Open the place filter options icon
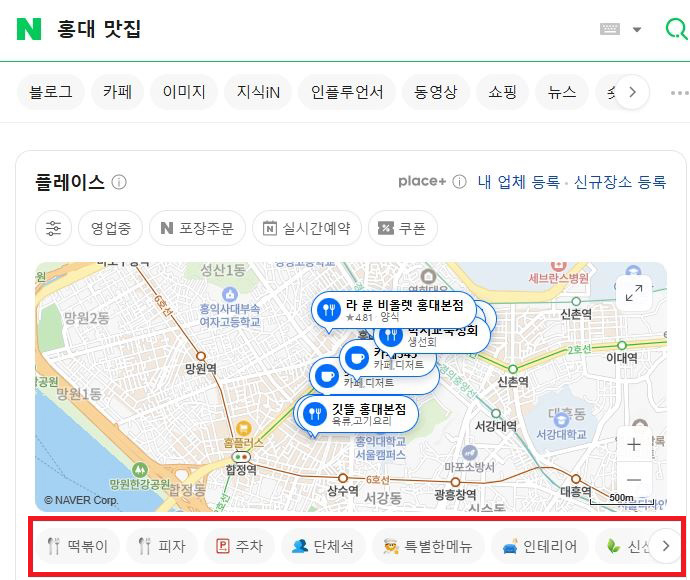 click(53, 228)
